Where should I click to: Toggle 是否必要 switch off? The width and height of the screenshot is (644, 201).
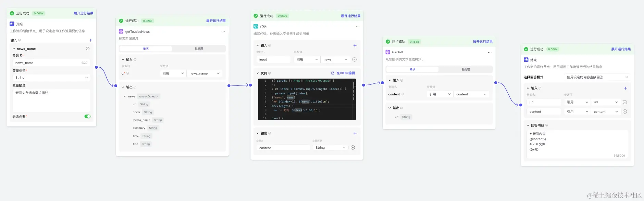87,117
